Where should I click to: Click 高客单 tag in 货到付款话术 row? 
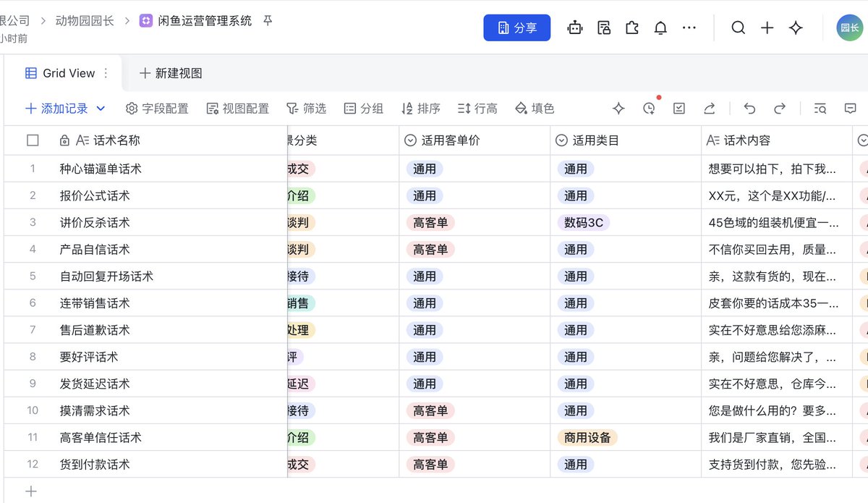pos(430,464)
